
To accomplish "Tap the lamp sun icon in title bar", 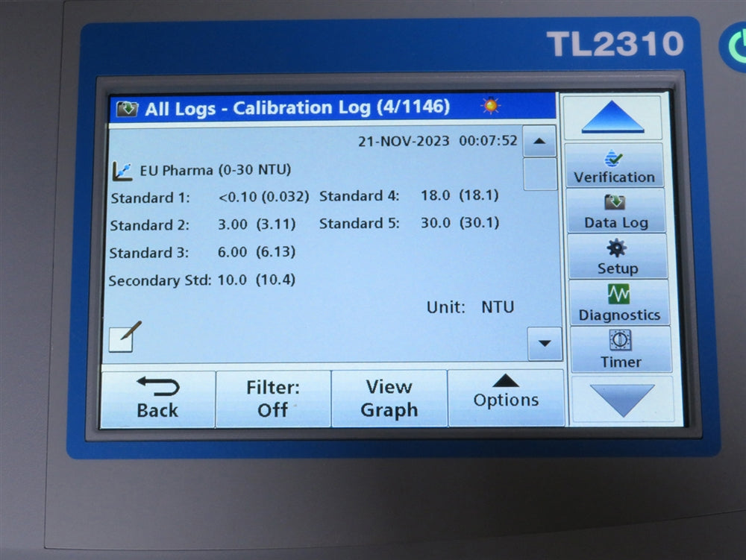I will click(491, 105).
